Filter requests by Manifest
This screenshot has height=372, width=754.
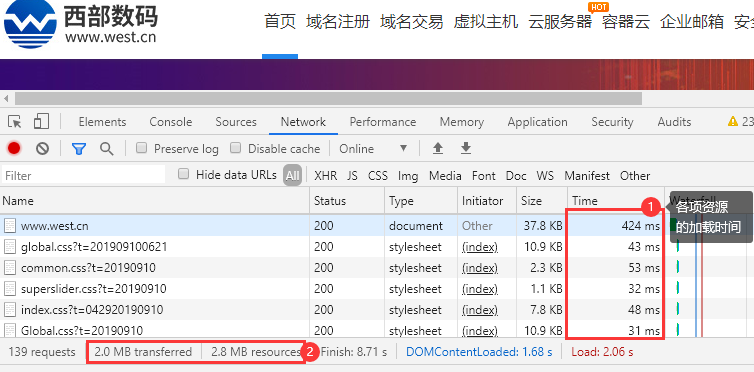pyautogui.click(x=587, y=176)
